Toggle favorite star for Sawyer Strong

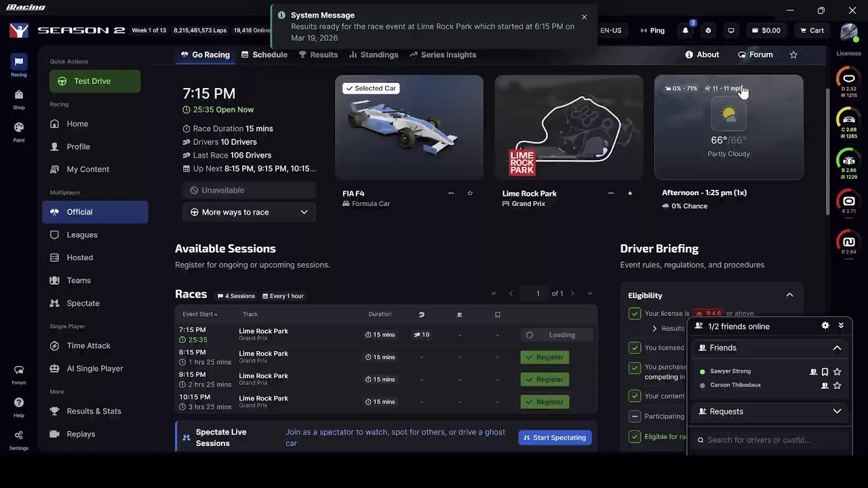click(x=837, y=372)
